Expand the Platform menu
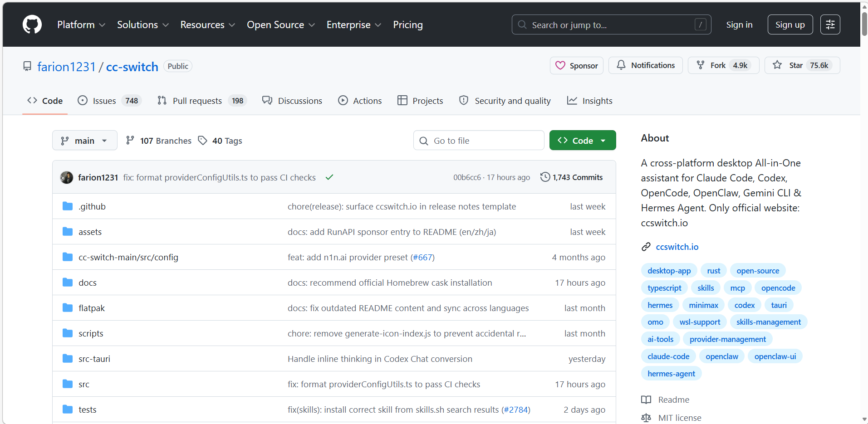The width and height of the screenshot is (868, 424). (x=81, y=24)
